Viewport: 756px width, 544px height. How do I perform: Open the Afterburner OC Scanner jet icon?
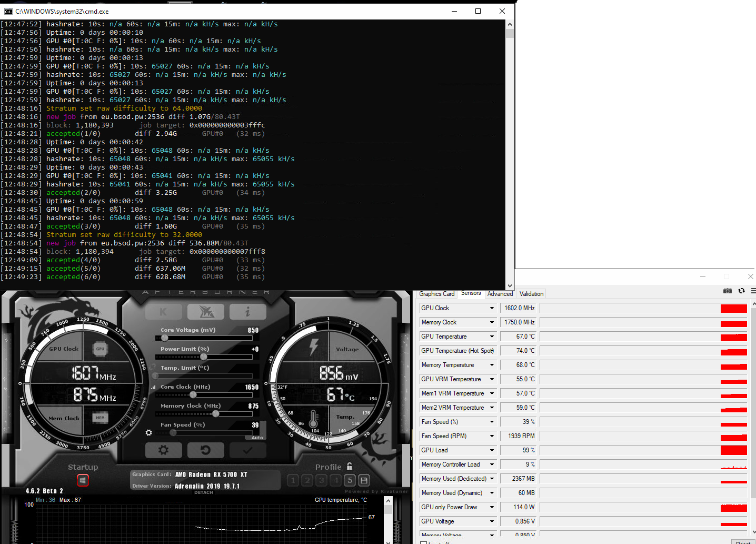tap(206, 312)
